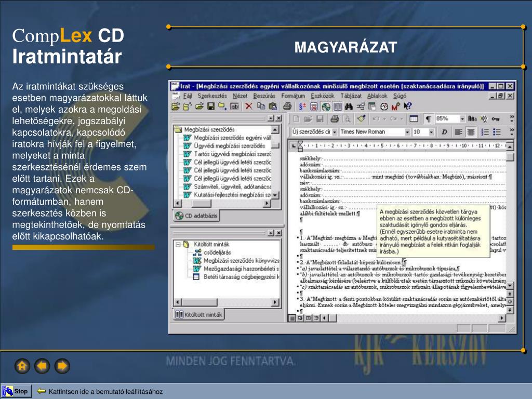The width and height of the screenshot is (532, 399).
Task: Select the 'CD adatbázis' tab
Action: [x=196, y=216]
